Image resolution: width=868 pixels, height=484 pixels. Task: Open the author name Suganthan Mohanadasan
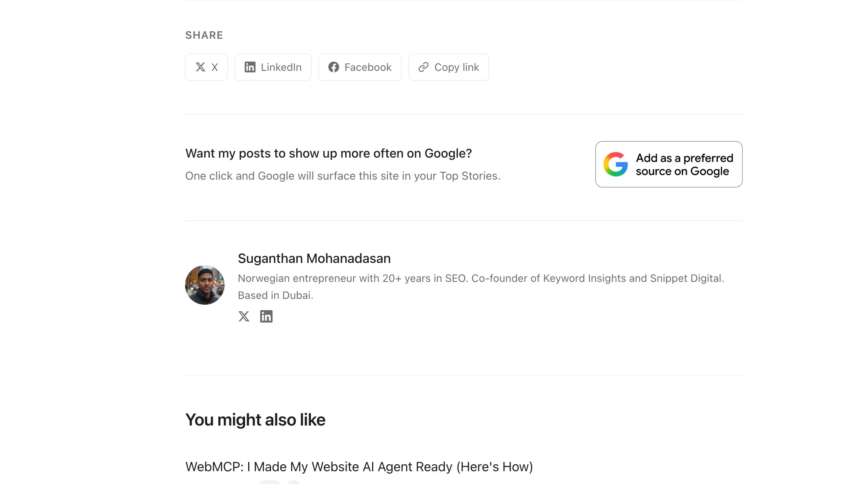(314, 258)
